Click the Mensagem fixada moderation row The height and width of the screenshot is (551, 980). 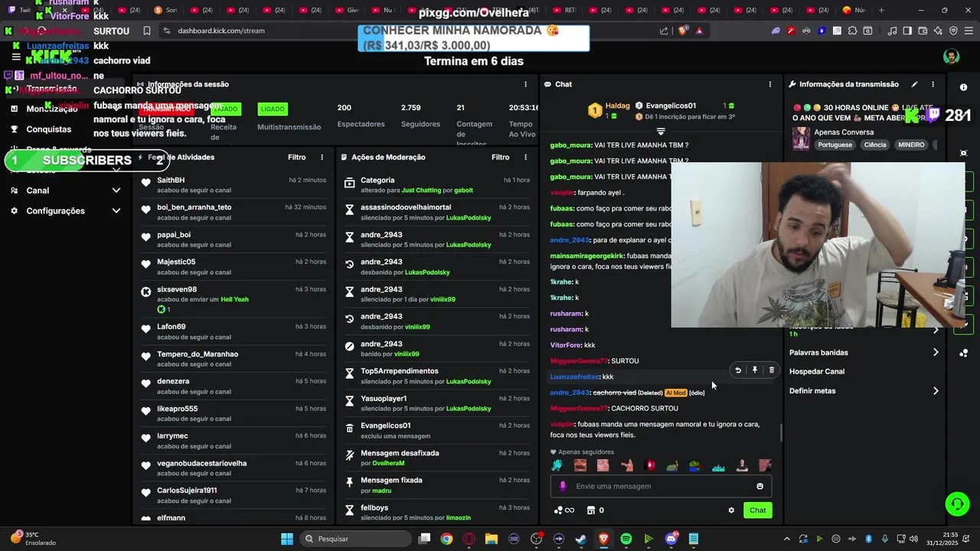[438, 484]
